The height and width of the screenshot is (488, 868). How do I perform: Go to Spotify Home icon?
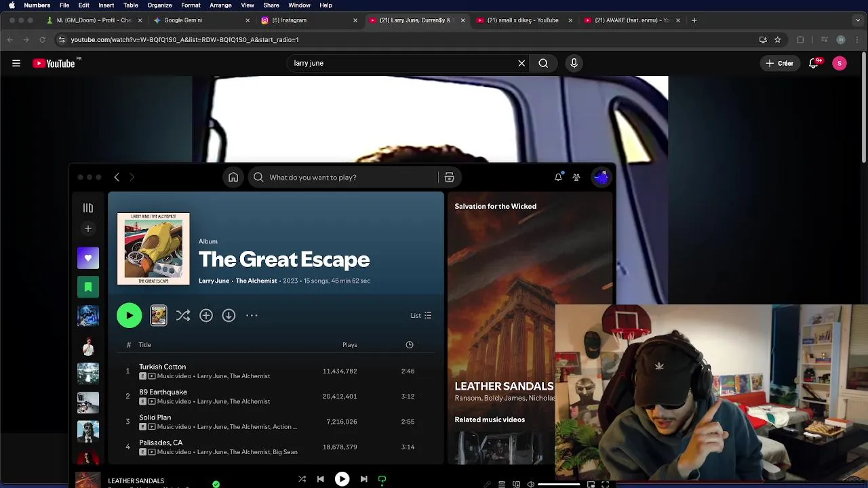(x=233, y=178)
